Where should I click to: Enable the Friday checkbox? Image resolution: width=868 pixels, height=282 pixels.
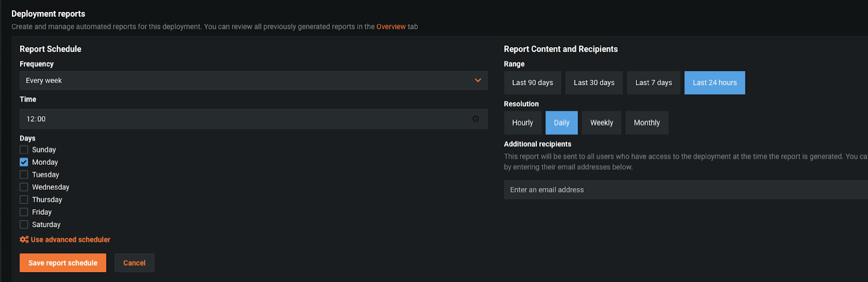(24, 212)
